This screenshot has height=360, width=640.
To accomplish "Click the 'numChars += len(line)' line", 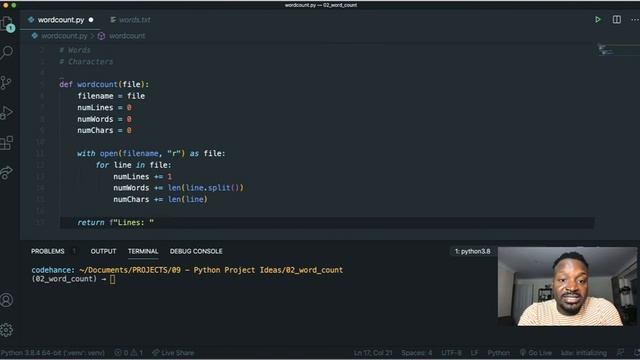I will click(x=160, y=200).
